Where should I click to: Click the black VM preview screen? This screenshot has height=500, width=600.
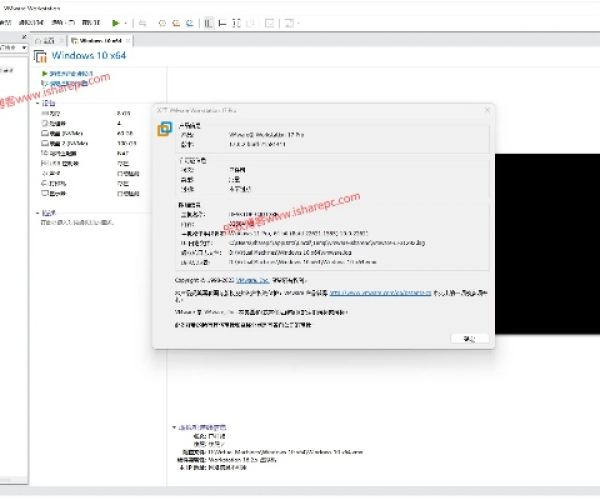point(547,244)
